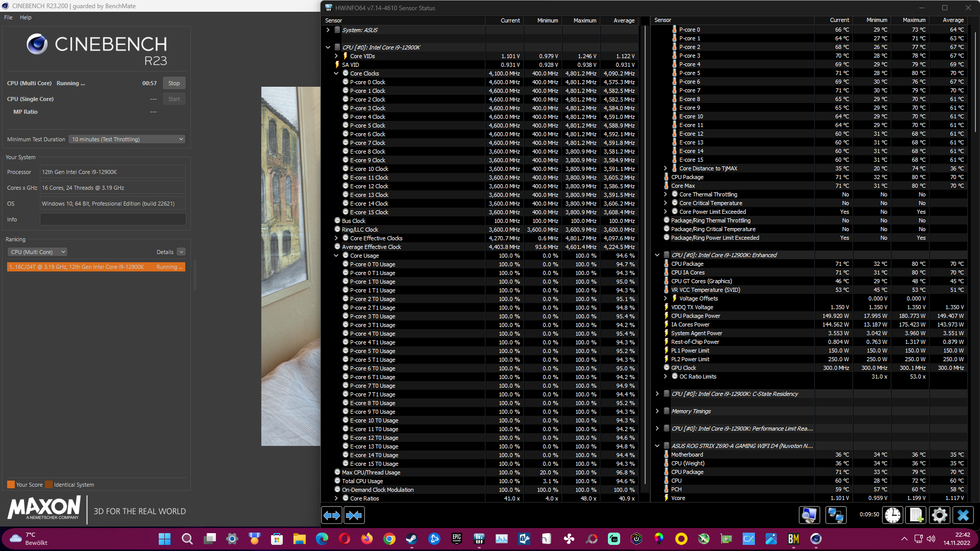Open the File menu in Cinebench
This screenshot has width=980, height=551.
(8, 17)
